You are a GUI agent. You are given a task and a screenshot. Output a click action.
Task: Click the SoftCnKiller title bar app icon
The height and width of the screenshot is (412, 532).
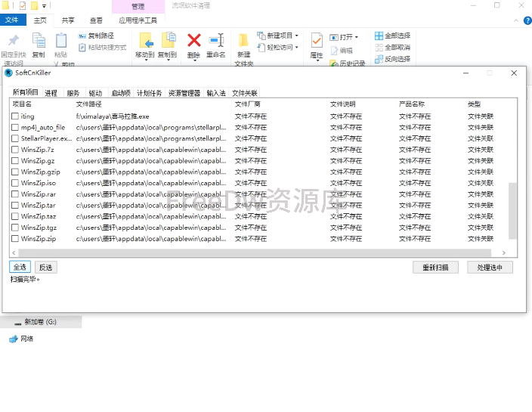[x=8, y=73]
